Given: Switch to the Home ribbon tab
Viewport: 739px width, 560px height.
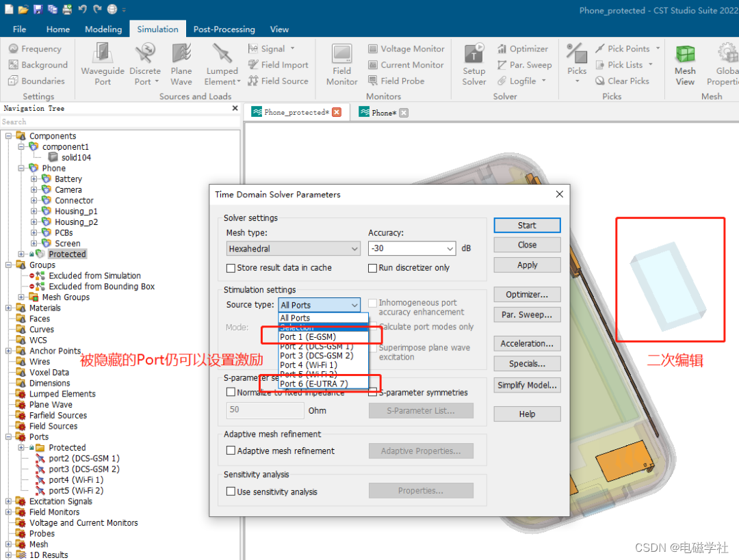Looking at the screenshot, I should point(58,29).
